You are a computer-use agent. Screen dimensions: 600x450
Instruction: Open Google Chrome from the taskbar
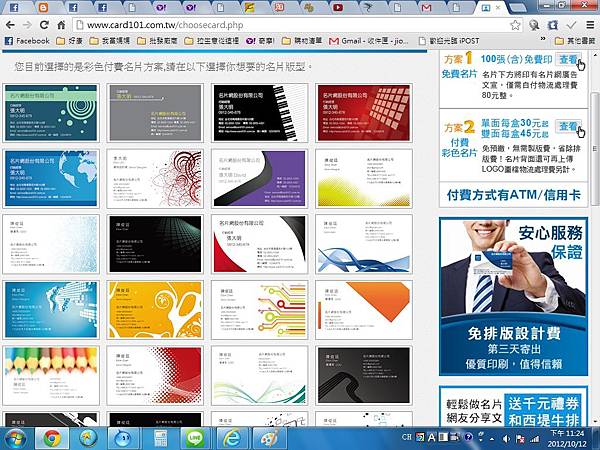[x=52, y=439]
